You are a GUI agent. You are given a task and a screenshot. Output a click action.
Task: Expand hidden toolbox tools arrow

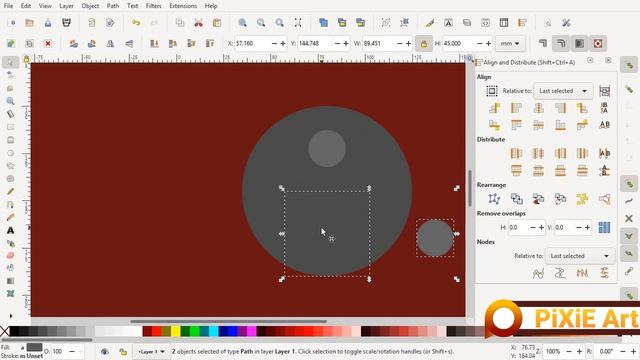tap(11, 316)
